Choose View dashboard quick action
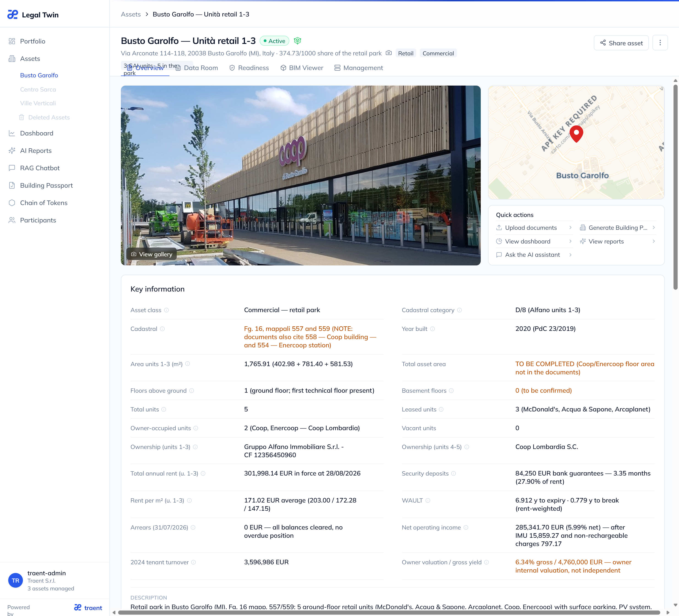 [534, 241]
